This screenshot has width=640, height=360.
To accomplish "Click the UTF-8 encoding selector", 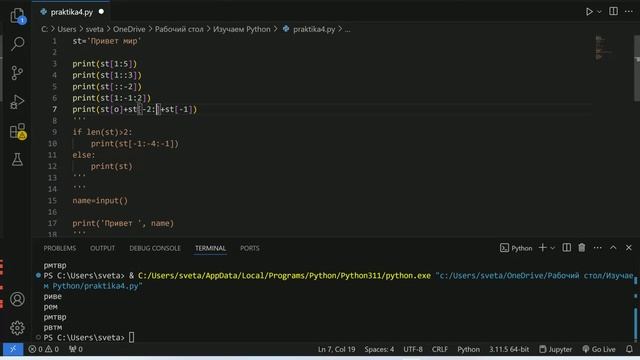I will point(413,349).
